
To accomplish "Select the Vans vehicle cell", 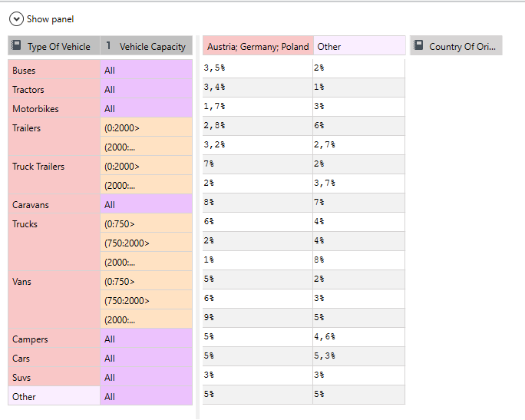I will pyautogui.click(x=54, y=299).
